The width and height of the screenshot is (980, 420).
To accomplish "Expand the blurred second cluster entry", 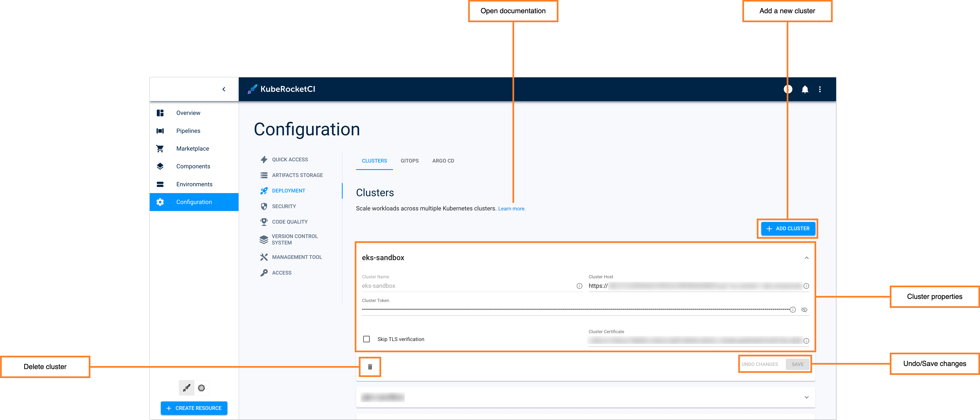I will tap(807, 397).
